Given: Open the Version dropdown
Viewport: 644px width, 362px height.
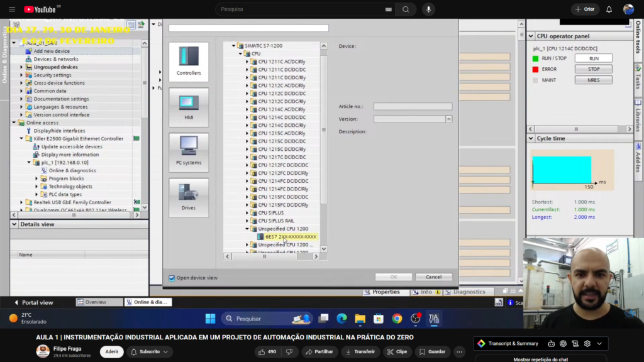Looking at the screenshot, I should 448,119.
